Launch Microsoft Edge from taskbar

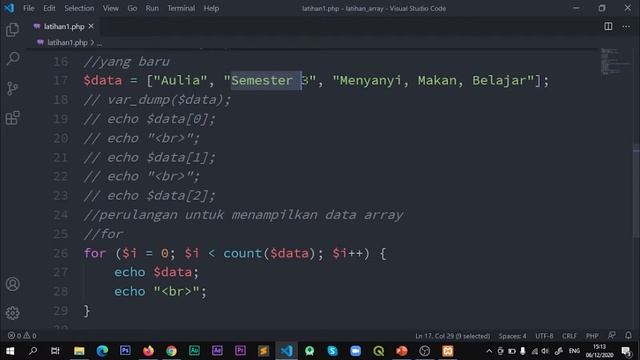[102, 351]
